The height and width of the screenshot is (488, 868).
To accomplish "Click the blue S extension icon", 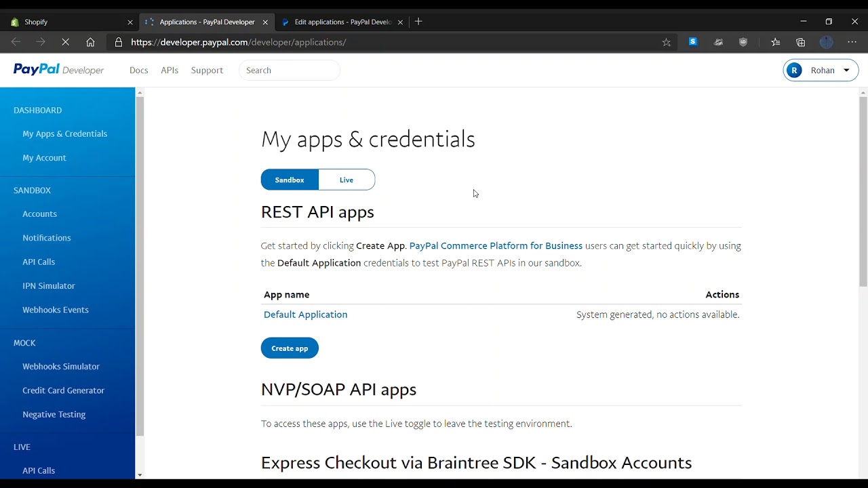I will [x=692, y=42].
